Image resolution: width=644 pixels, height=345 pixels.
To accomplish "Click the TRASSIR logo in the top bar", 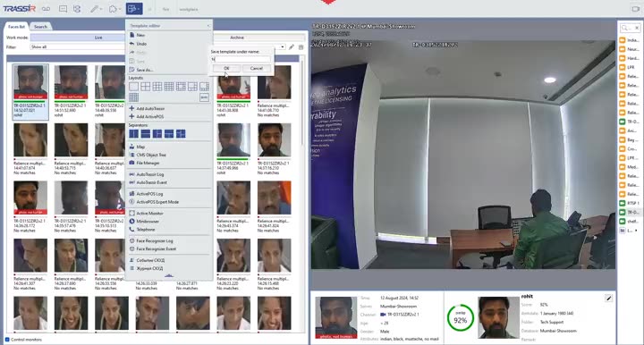I will click(x=19, y=8).
